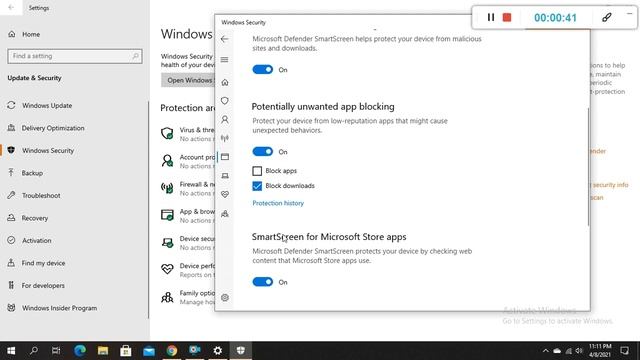Open Device security area in Settings
640x360 pixels.
pos(187,243)
